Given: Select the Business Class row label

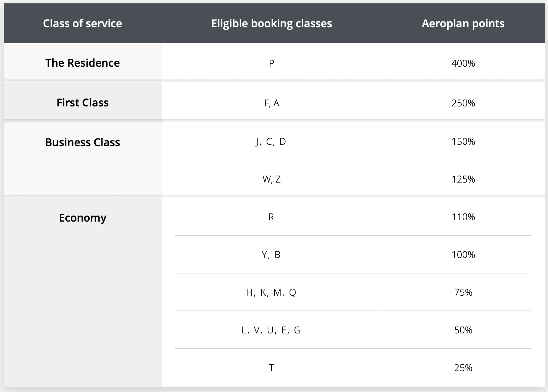Looking at the screenshot, I should tap(83, 142).
